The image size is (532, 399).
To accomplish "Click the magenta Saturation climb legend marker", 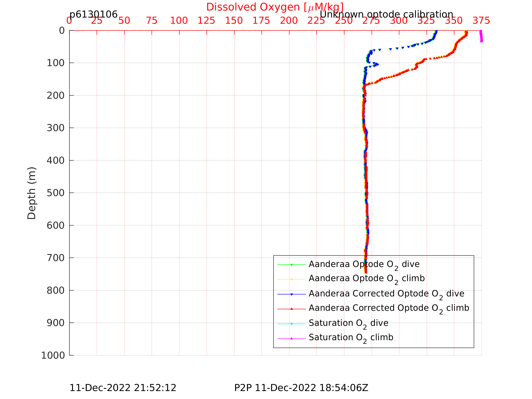I will pyautogui.click(x=291, y=338).
